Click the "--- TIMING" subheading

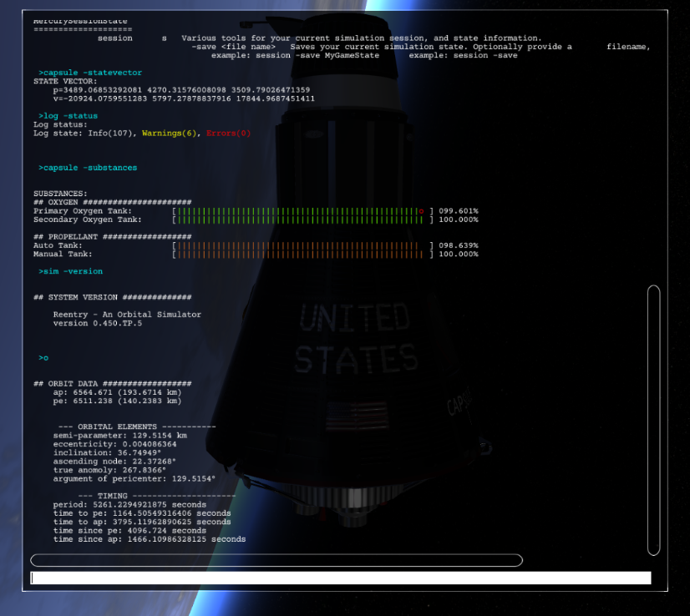pyautogui.click(x=157, y=497)
